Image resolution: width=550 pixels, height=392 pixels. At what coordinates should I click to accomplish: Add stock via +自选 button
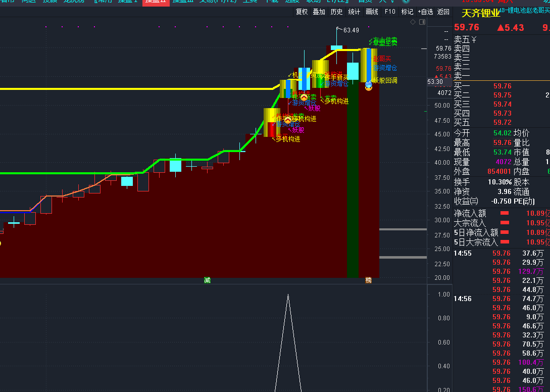pyautogui.click(x=425, y=12)
